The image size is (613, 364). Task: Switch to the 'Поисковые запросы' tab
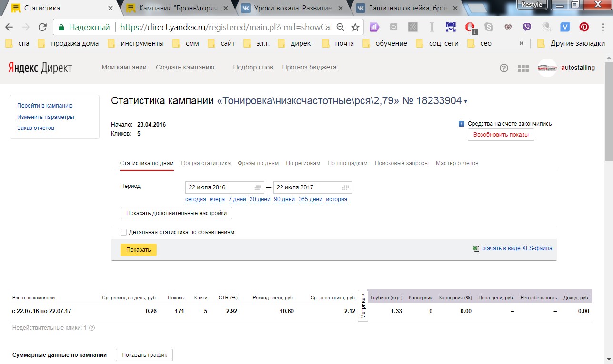coord(402,163)
